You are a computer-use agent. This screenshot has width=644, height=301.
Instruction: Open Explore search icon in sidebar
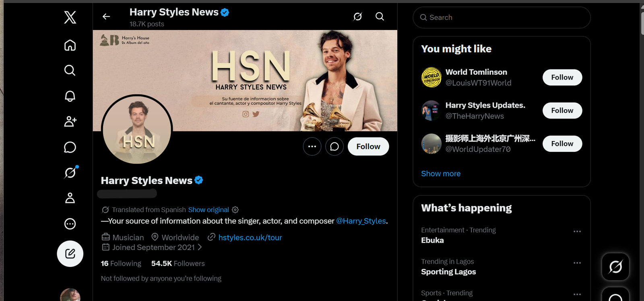click(70, 70)
